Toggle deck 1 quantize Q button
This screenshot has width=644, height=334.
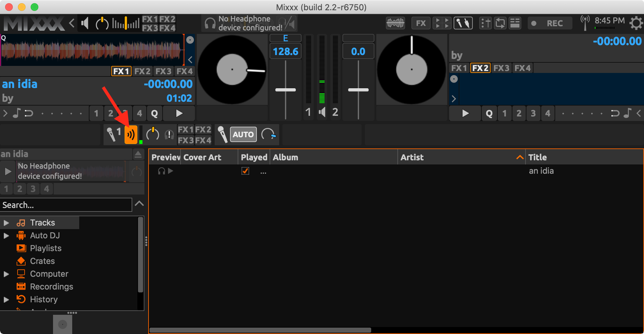155,113
